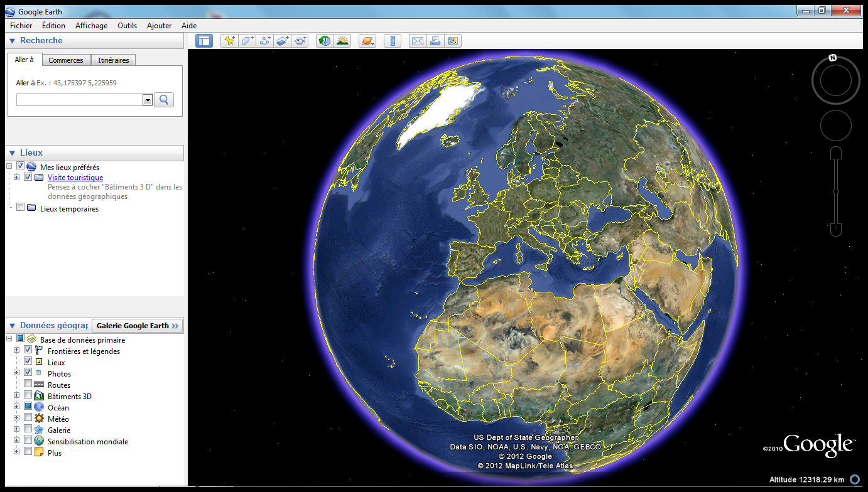This screenshot has height=492, width=868.
Task: Turn on the Météo layer checkbox
Action: [x=28, y=418]
